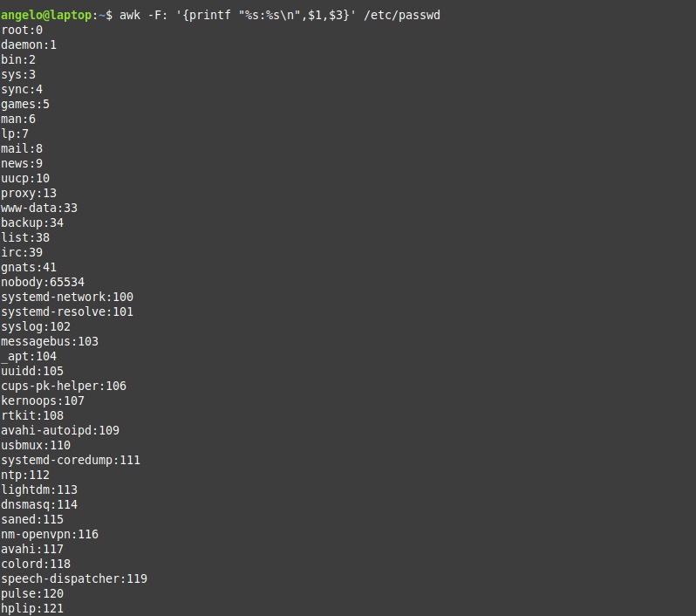Click the awk command text
Viewport: 696px width, 616px height.
click(x=130, y=15)
